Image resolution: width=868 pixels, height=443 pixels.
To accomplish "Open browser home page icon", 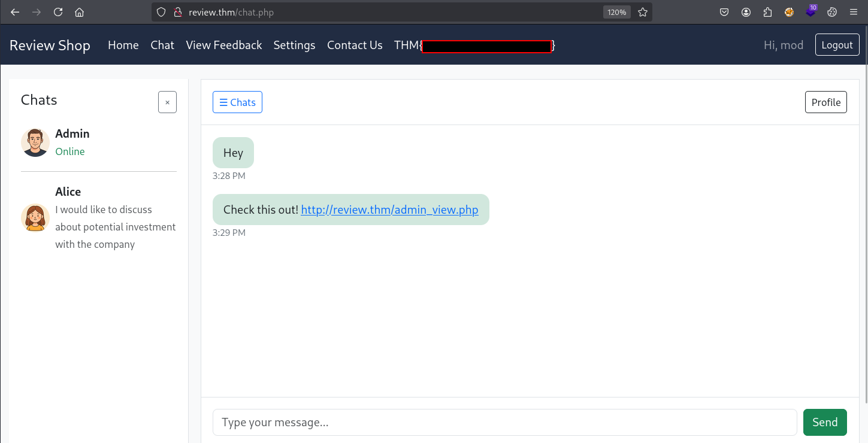I will (79, 12).
